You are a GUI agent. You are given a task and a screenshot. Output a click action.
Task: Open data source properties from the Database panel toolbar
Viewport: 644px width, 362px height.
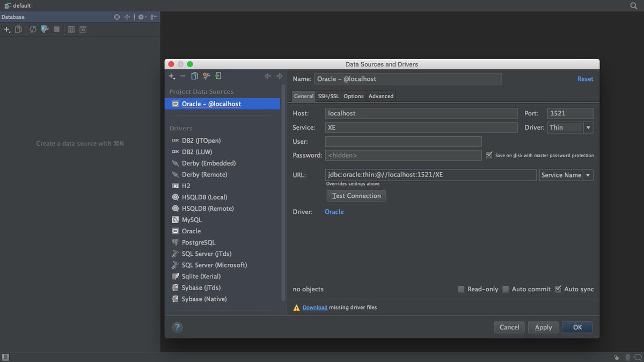click(x=45, y=29)
